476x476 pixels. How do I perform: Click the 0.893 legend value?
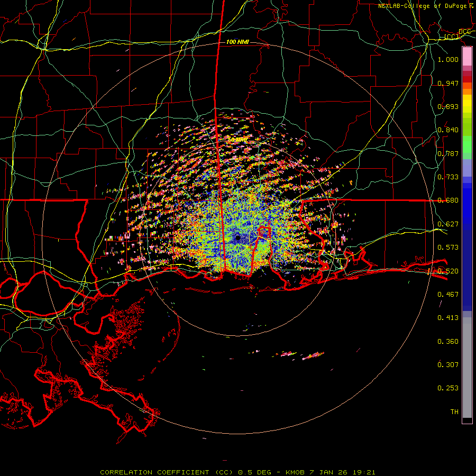[x=448, y=106]
